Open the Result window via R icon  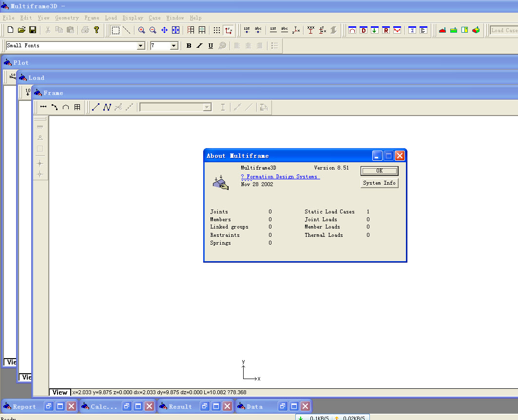[386, 30]
